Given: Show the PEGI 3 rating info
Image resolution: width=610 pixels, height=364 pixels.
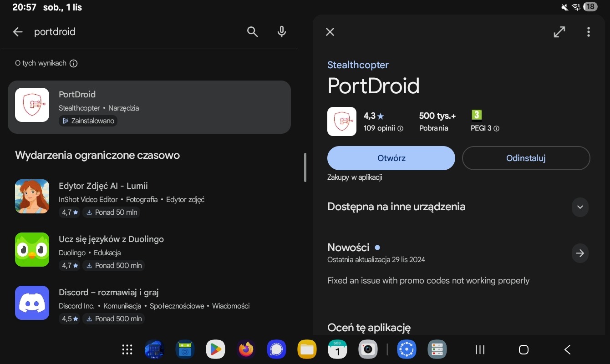Looking at the screenshot, I should (497, 129).
